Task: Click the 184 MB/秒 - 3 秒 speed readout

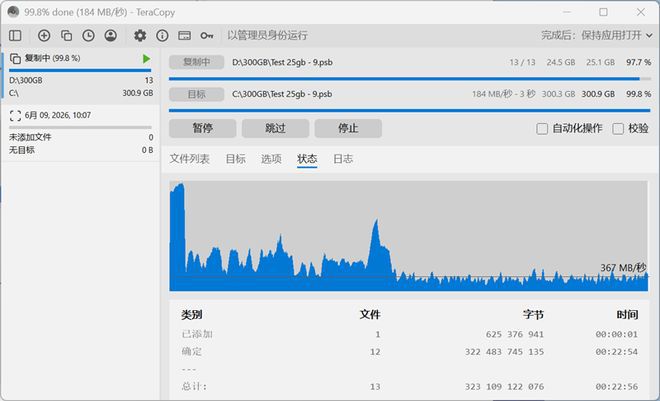Action: click(x=503, y=94)
